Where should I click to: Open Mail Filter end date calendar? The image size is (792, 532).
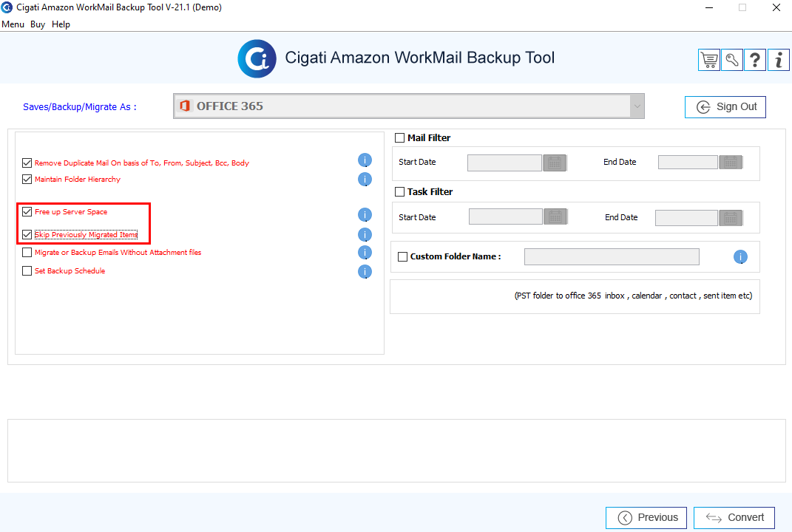(x=731, y=162)
